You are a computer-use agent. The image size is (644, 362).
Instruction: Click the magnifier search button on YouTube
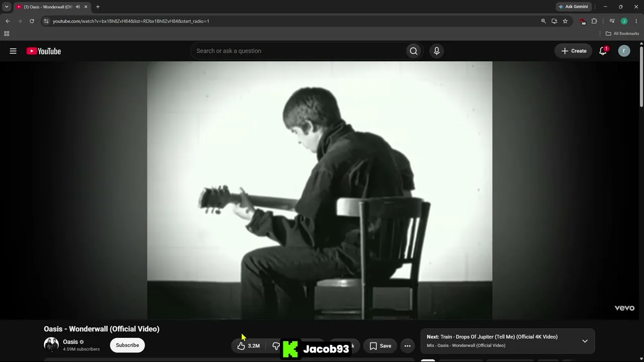coord(414,51)
